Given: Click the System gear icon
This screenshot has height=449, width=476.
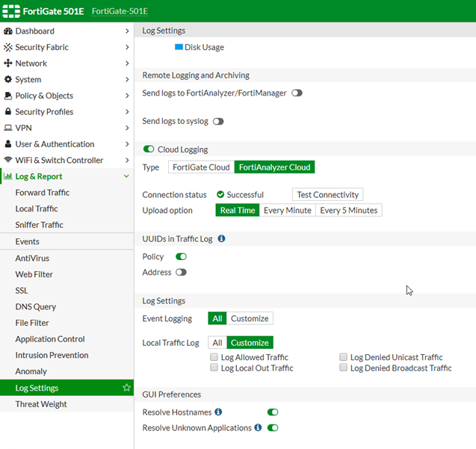Looking at the screenshot, I should coord(8,79).
